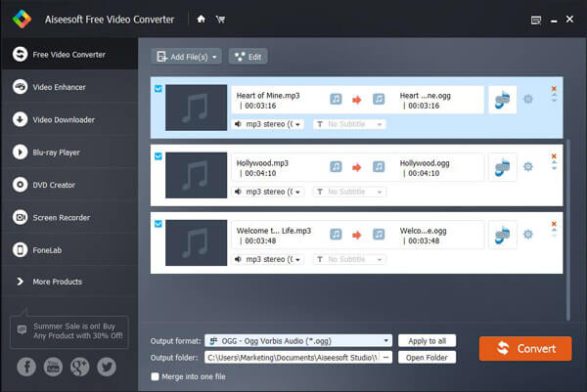Uncheck the Hollywood.mp3 checkbox

(158, 156)
